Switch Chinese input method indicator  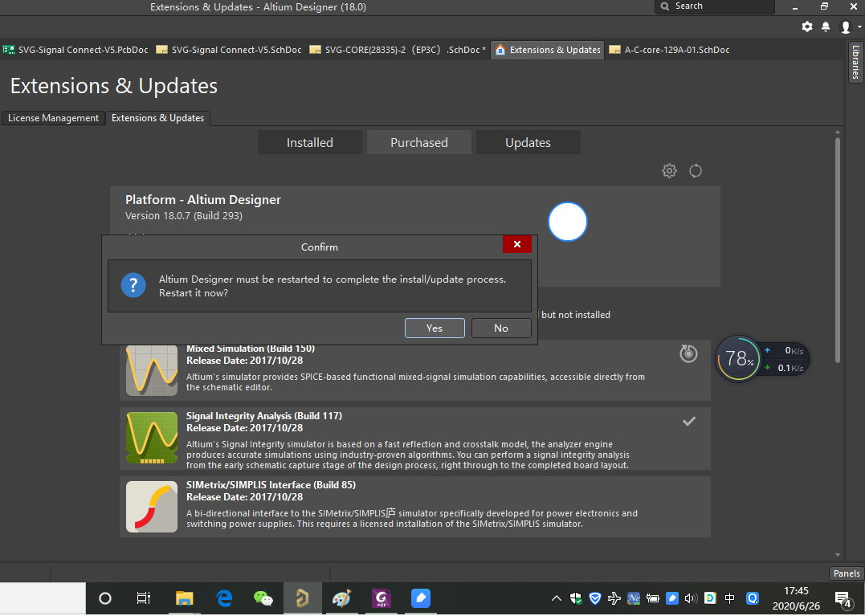pos(730,598)
